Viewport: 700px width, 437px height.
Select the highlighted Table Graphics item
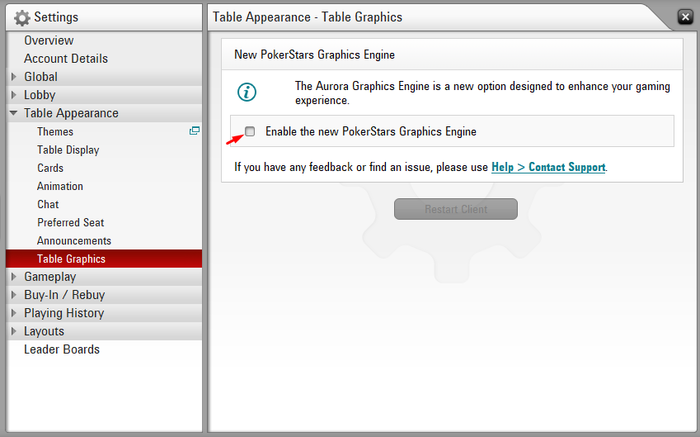click(104, 259)
